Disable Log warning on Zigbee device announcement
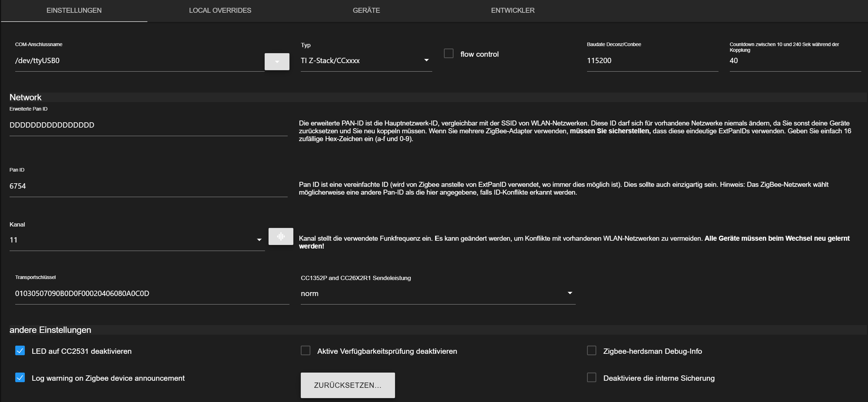 click(20, 378)
